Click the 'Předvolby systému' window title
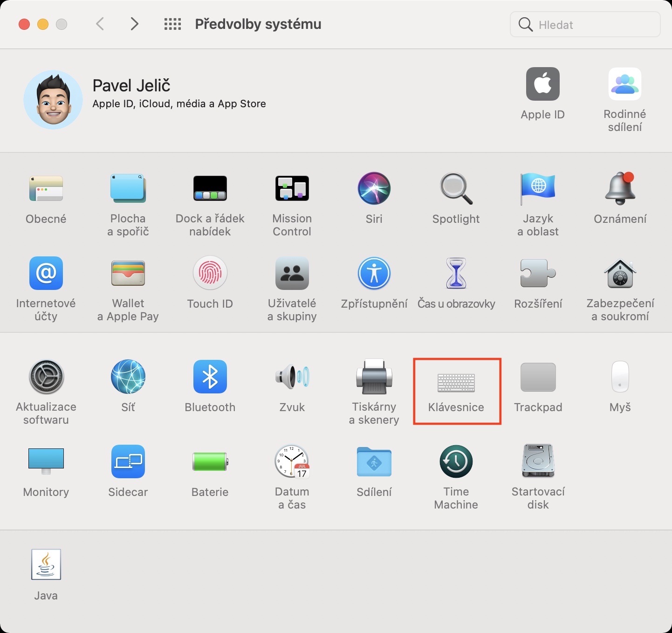The width and height of the screenshot is (672, 633). point(258,24)
